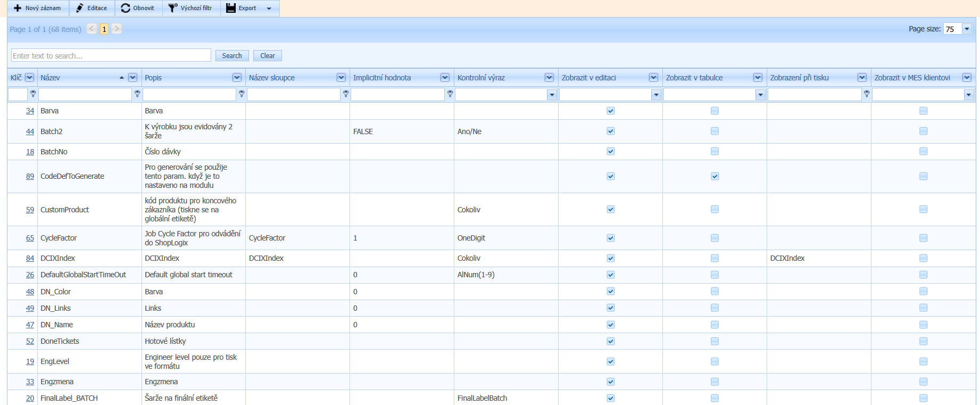Open Popis column header menu

[x=237, y=78]
